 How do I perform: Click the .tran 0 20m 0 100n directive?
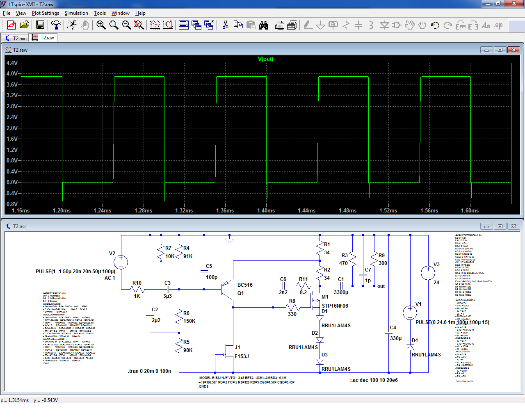149,371
